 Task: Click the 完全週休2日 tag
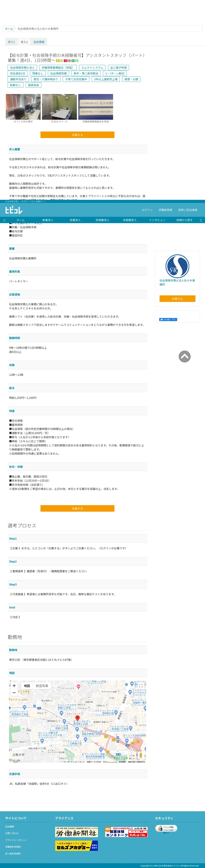tap(17, 73)
